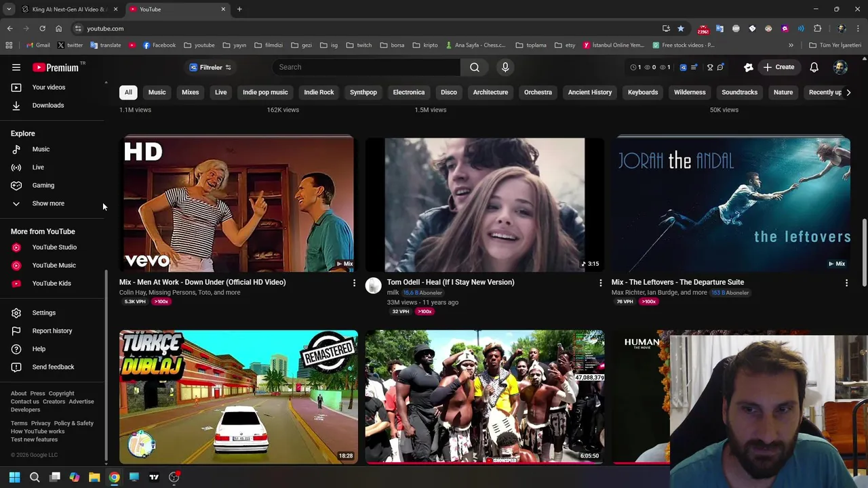Click the star-shaped icon beside Create
Image resolution: width=868 pixels, height=488 pixels.
748,67
